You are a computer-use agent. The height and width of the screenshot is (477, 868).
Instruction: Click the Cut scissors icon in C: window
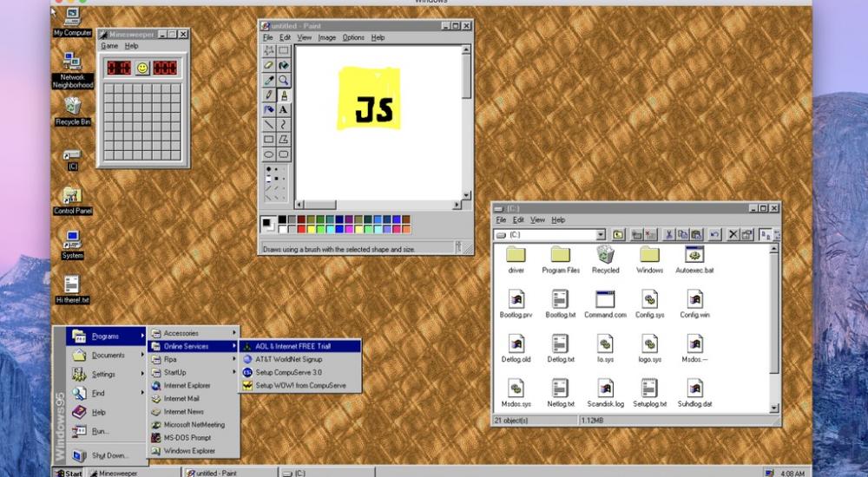tap(668, 235)
